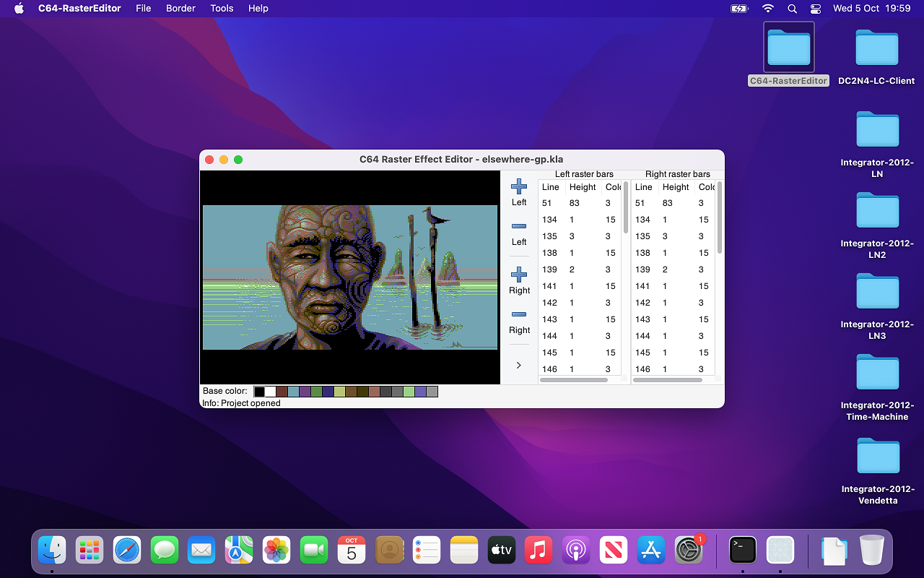Open the File menu

tap(144, 9)
